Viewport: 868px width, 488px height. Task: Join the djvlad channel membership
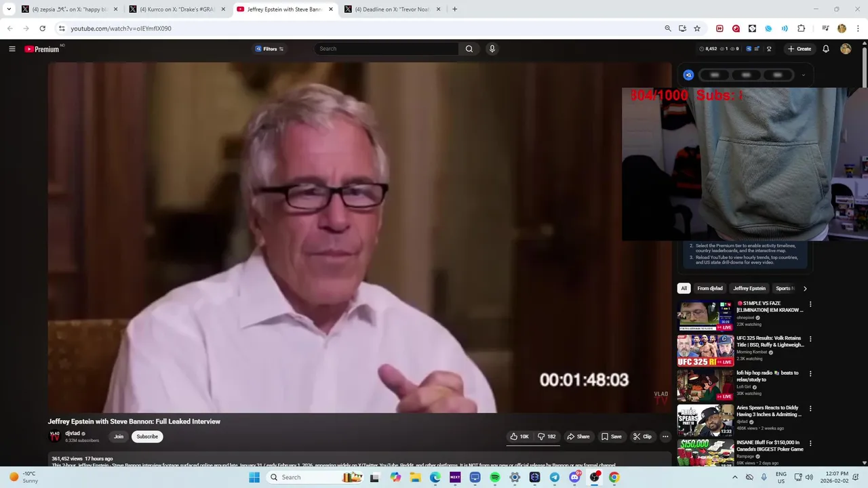[119, 436]
